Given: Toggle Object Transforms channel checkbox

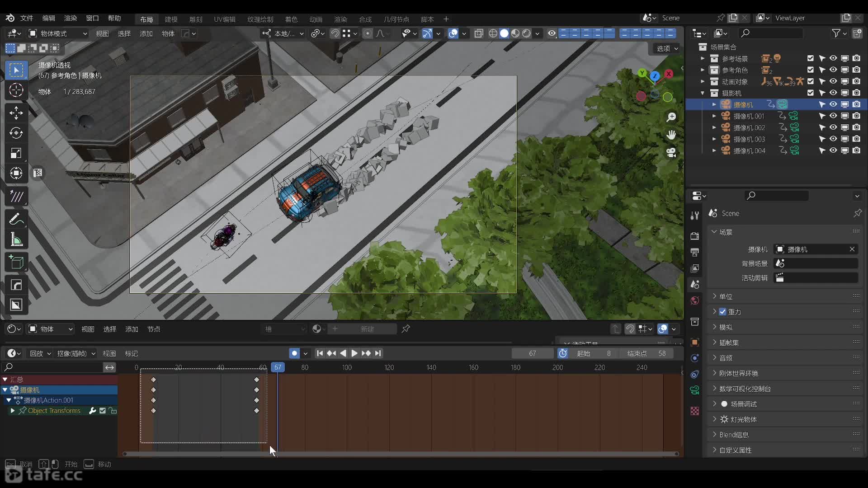Looking at the screenshot, I should click(x=103, y=411).
